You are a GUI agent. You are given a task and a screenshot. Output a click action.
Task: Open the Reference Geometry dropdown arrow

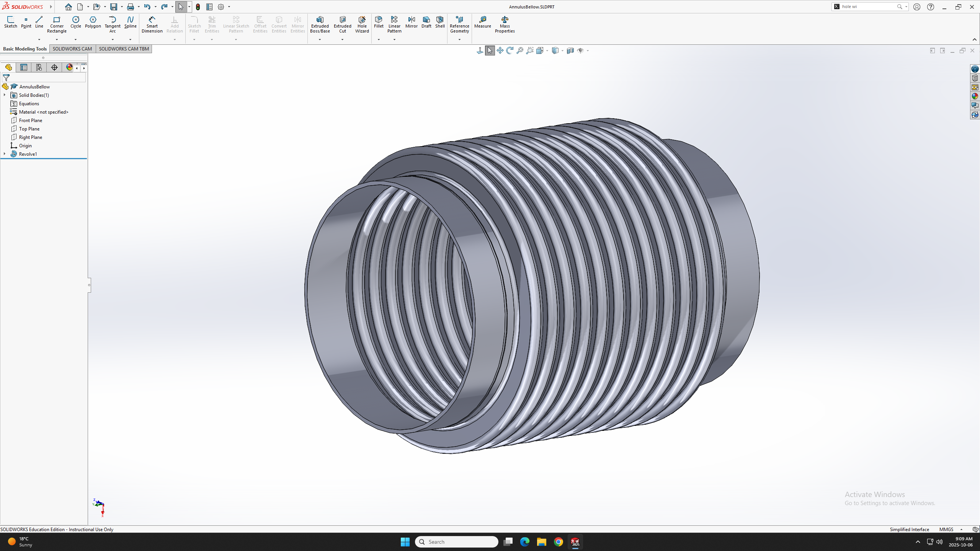(459, 39)
